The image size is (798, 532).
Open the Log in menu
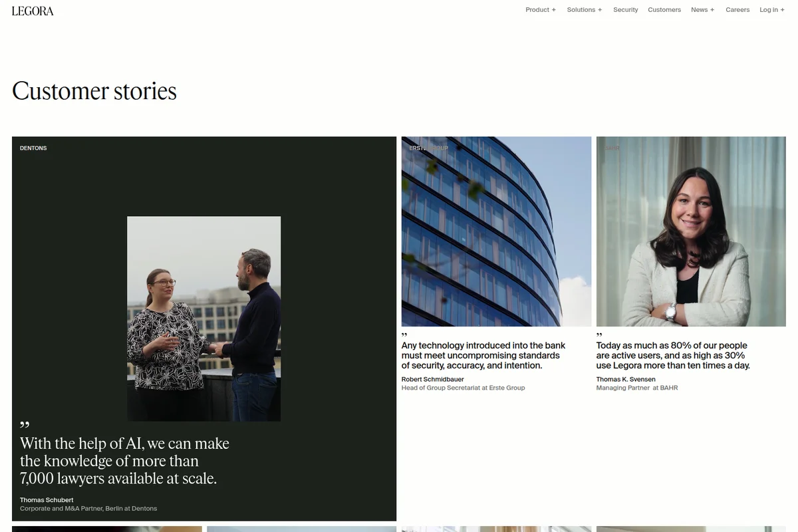click(771, 9)
